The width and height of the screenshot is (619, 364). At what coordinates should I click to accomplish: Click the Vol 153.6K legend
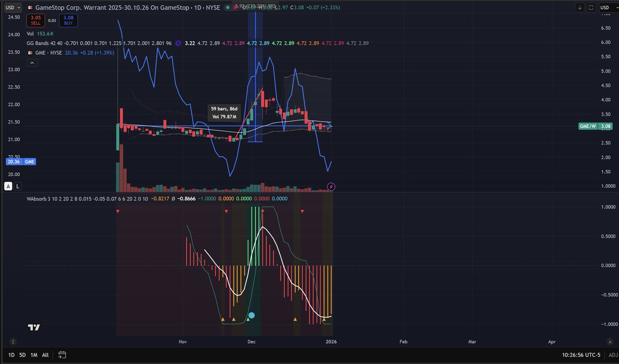click(40, 34)
